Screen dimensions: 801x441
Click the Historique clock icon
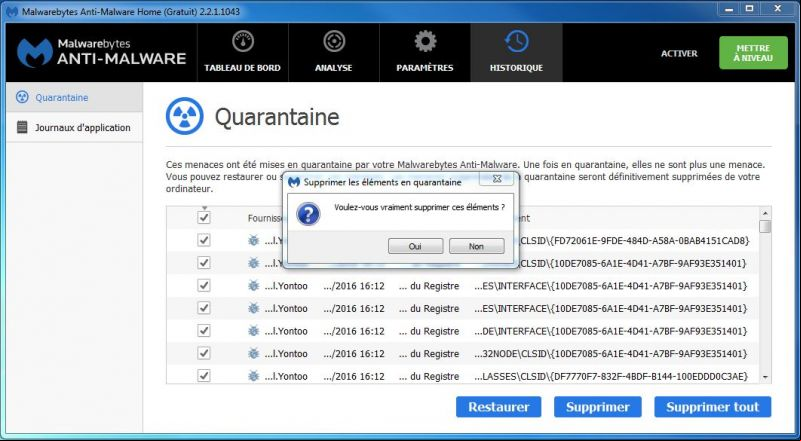(x=516, y=42)
